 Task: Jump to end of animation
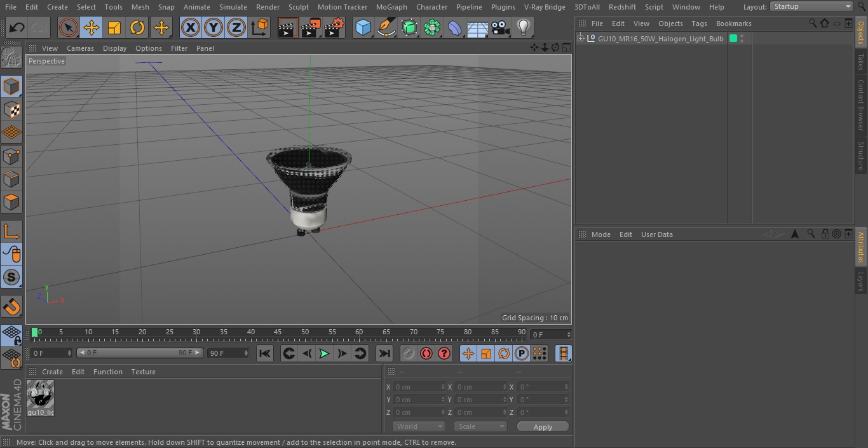384,353
